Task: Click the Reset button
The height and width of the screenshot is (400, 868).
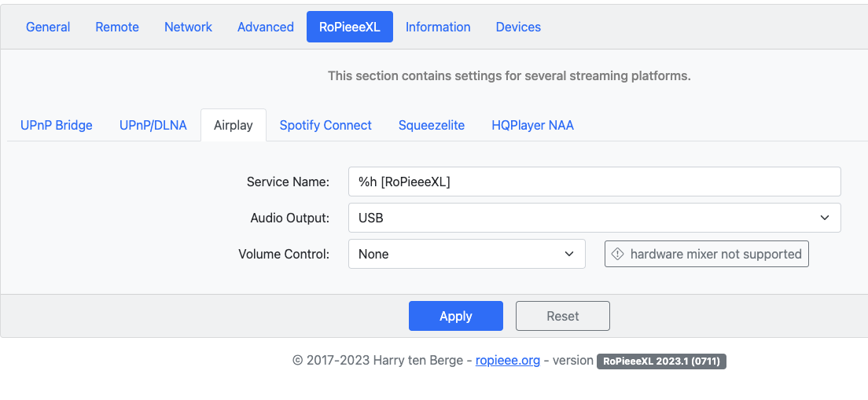Action: pyautogui.click(x=562, y=316)
